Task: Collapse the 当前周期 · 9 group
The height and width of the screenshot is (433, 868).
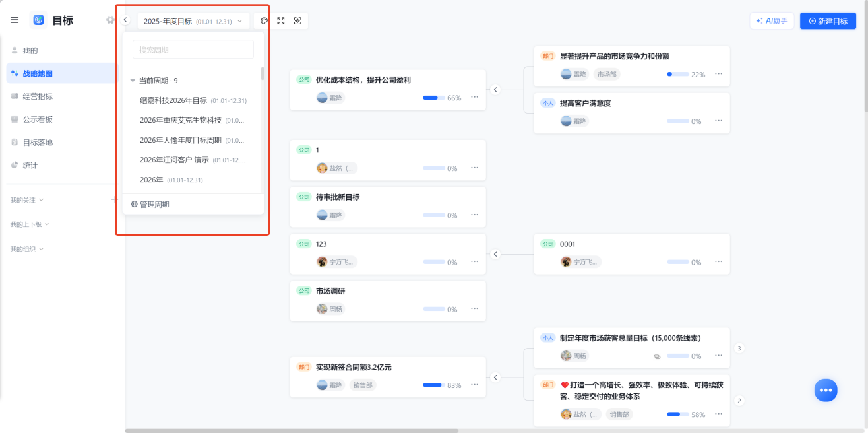Action: (133, 81)
